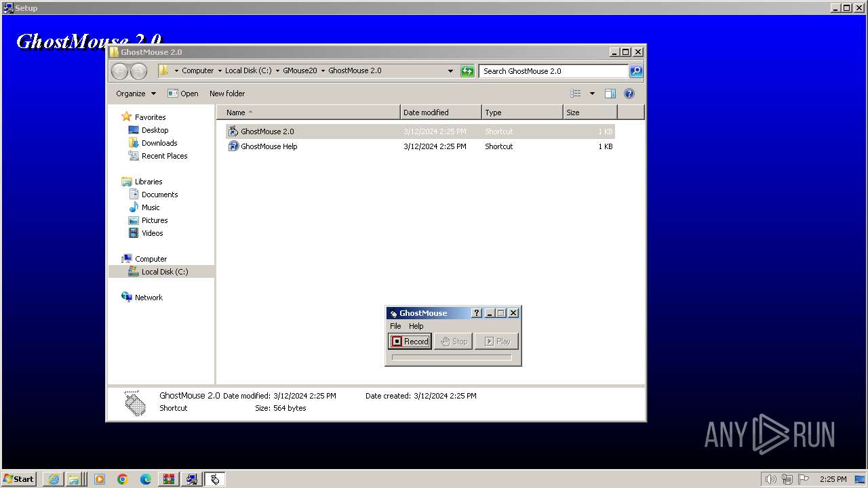The height and width of the screenshot is (488, 868).
Task: Expand the view options dropdown arrow
Action: [592, 94]
